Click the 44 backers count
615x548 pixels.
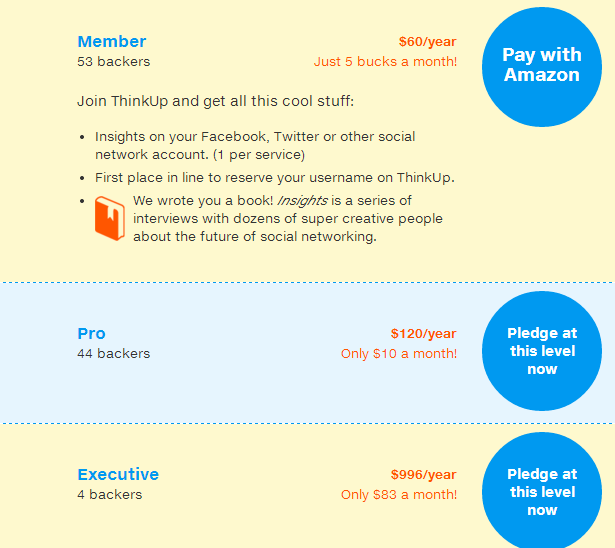point(114,353)
